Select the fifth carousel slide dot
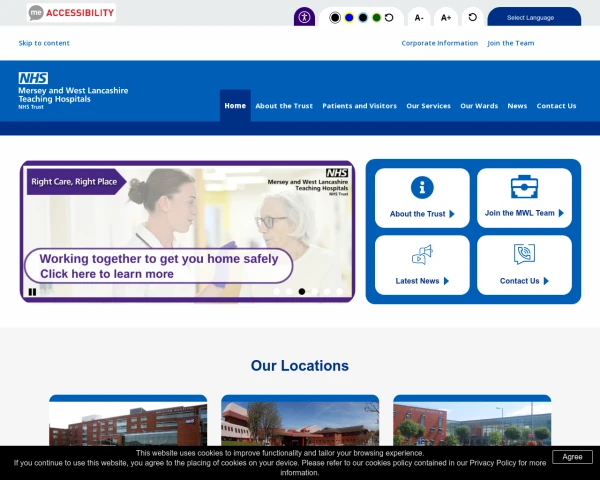The image size is (600, 480). tap(327, 292)
